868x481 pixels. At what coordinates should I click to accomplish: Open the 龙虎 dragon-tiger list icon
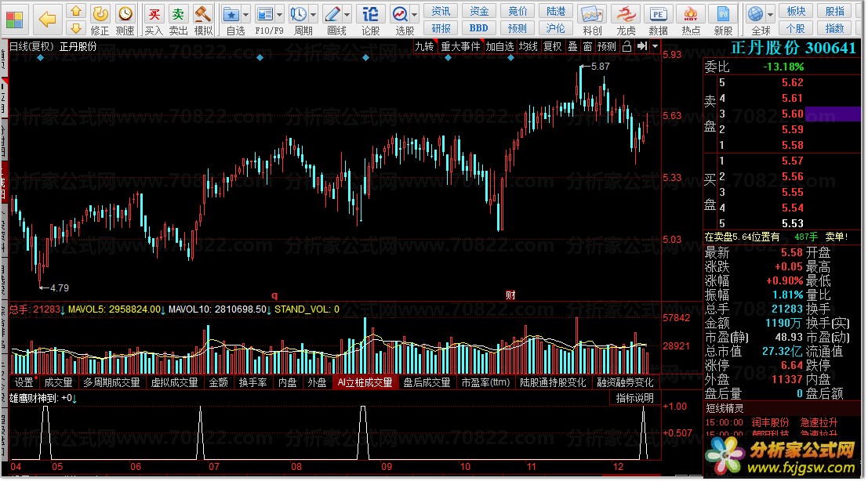(626, 20)
